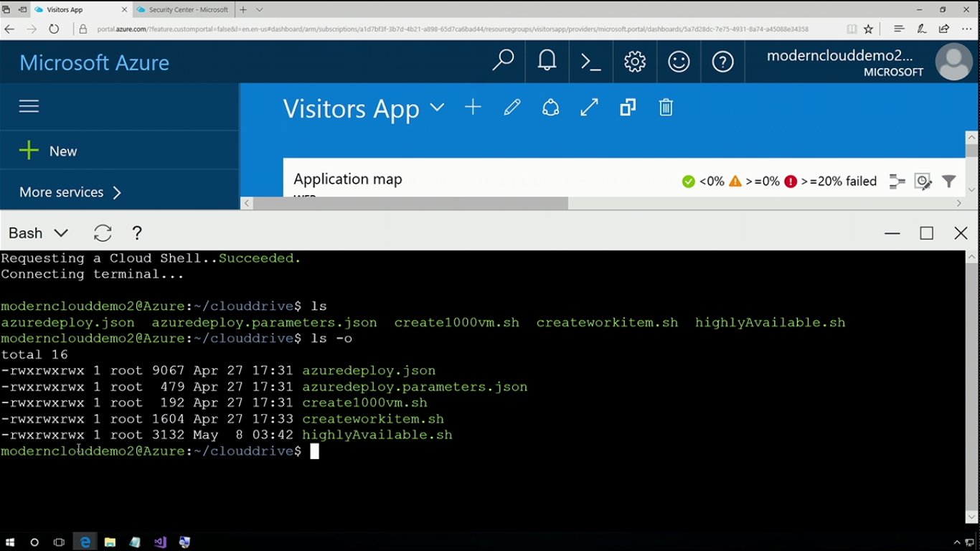
Task: Open File Explorer from taskbar
Action: point(110,542)
